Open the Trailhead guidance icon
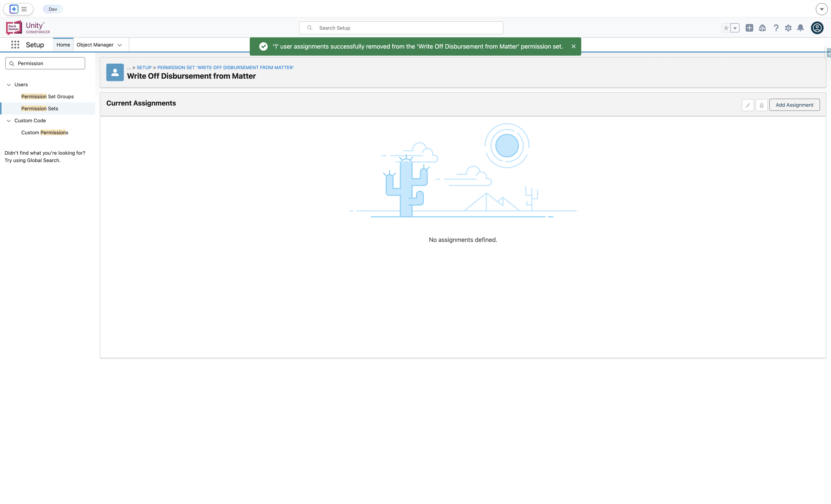Viewport: 831px width, 504px height. (762, 28)
